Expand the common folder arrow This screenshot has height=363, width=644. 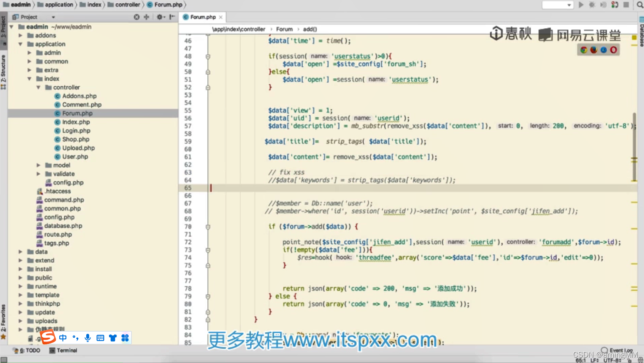pyautogui.click(x=29, y=61)
